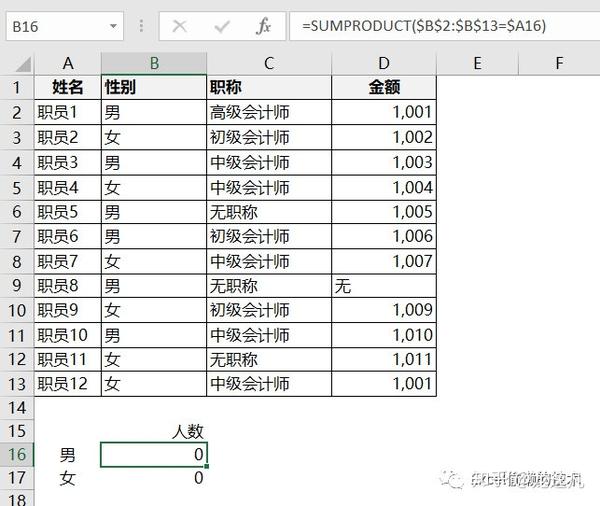Viewport: 600px width, 506px height.
Task: Select column A header
Action: 68,63
